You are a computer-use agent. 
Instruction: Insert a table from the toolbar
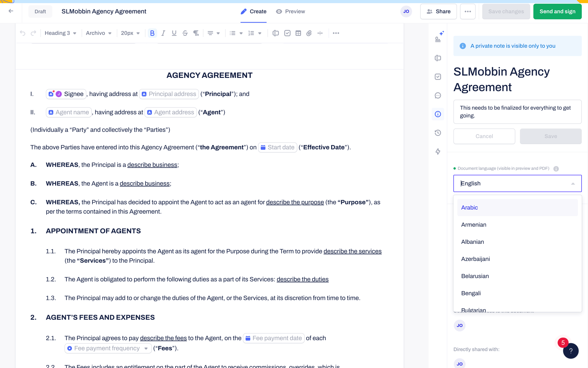[x=298, y=33]
